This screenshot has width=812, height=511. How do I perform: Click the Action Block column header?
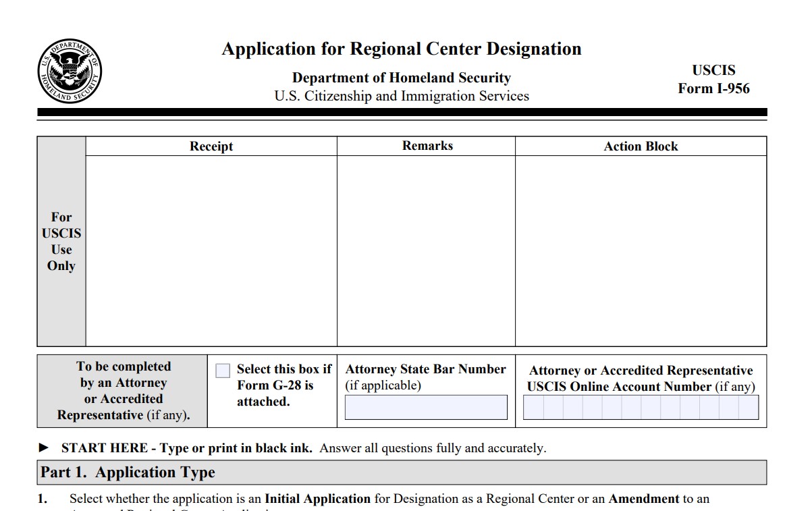pos(641,146)
